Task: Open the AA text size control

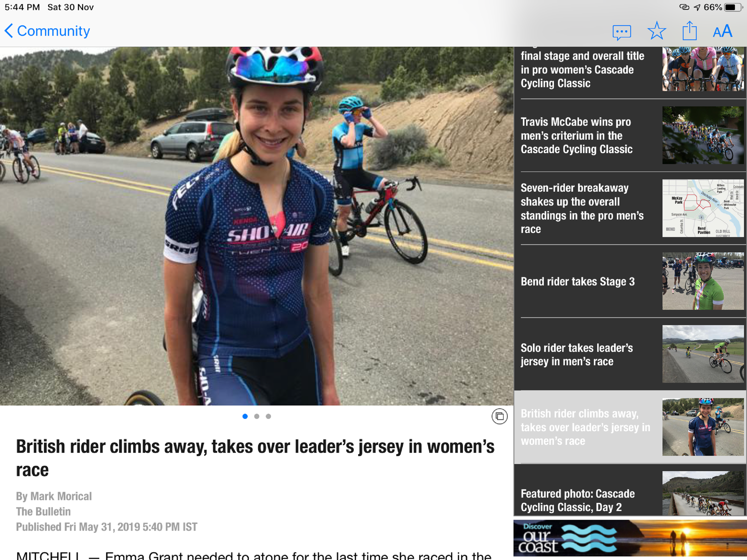Action: click(722, 31)
